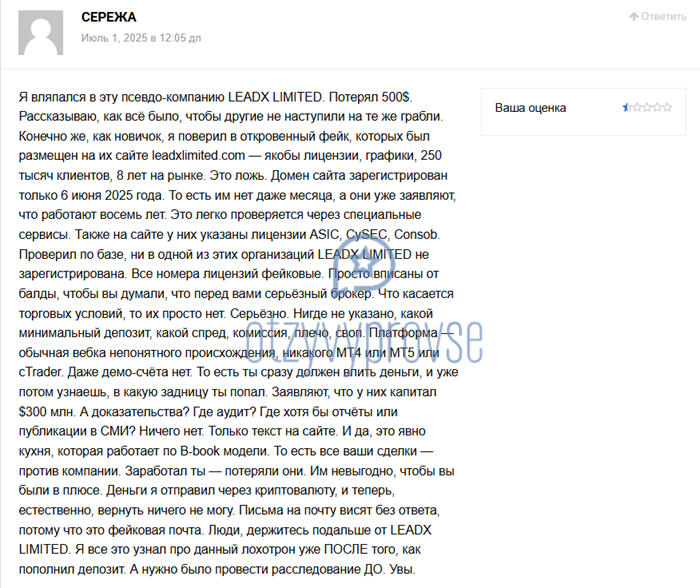Click the Ваша оценка label

click(x=530, y=108)
